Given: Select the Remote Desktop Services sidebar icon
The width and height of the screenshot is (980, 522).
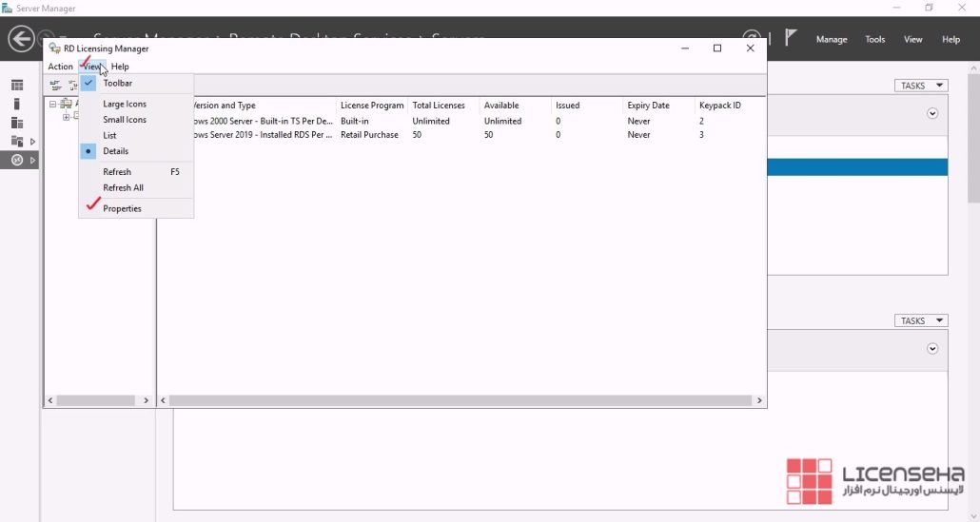Looking at the screenshot, I should point(16,161).
